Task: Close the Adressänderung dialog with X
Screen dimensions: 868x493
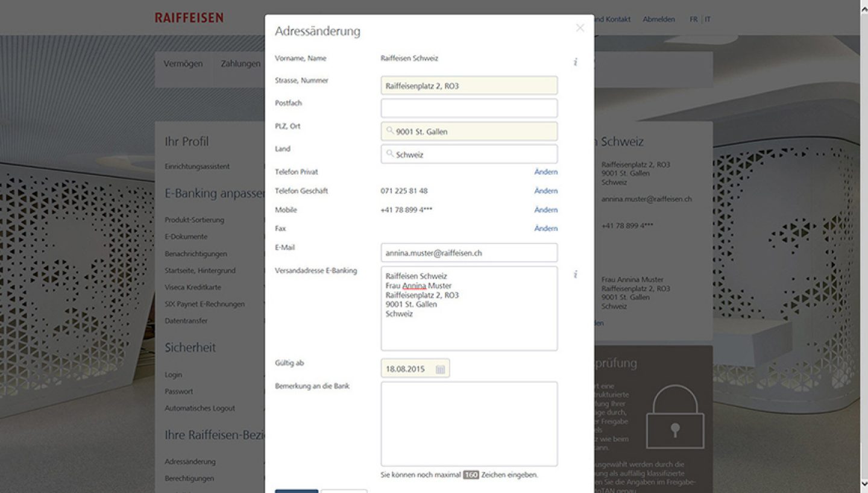Action: (580, 28)
